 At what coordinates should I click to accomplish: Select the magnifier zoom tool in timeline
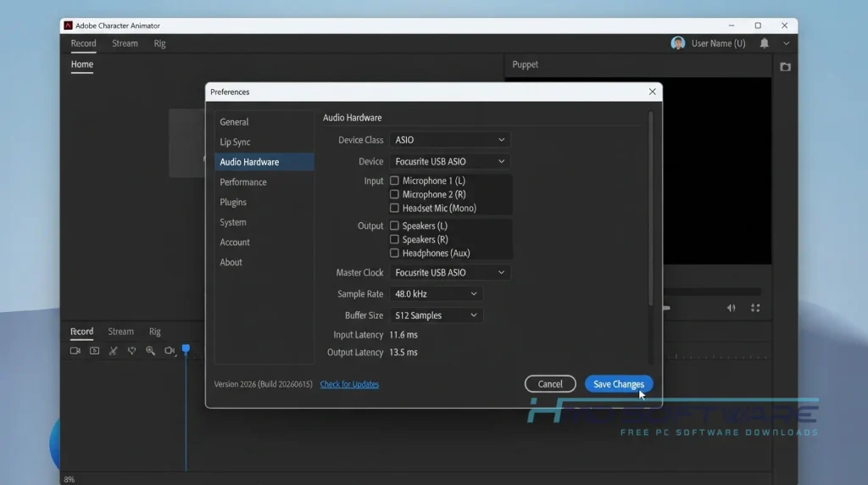[151, 350]
